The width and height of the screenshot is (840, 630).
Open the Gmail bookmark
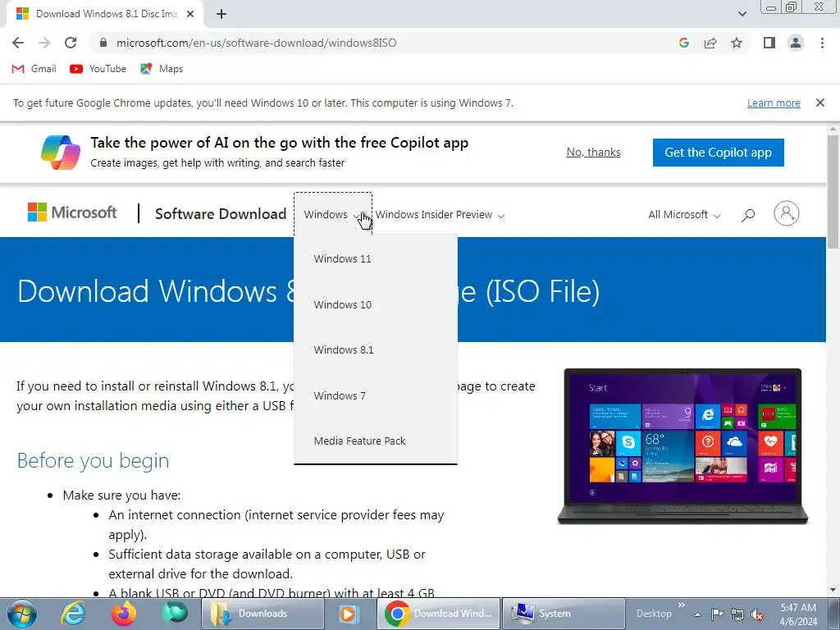coord(34,69)
